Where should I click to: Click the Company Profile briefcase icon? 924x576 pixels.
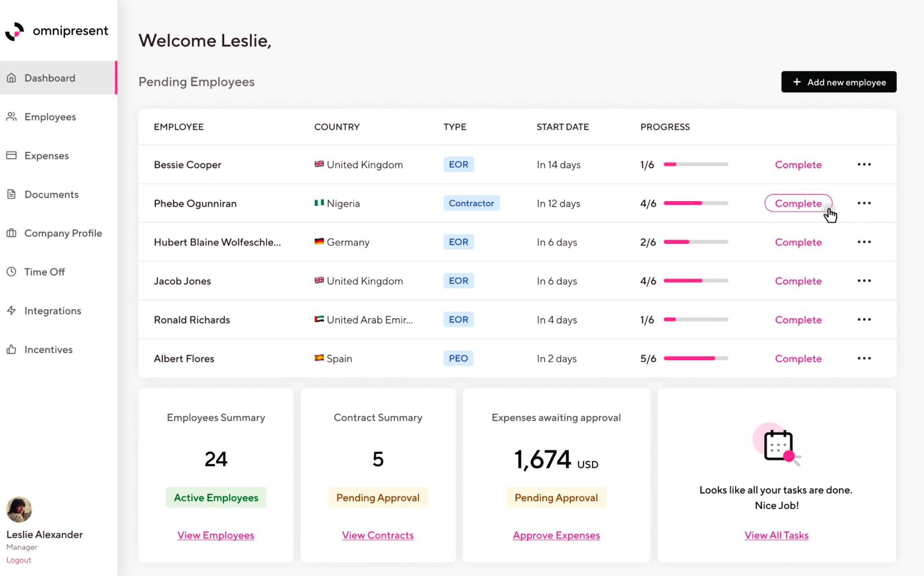pyautogui.click(x=11, y=233)
